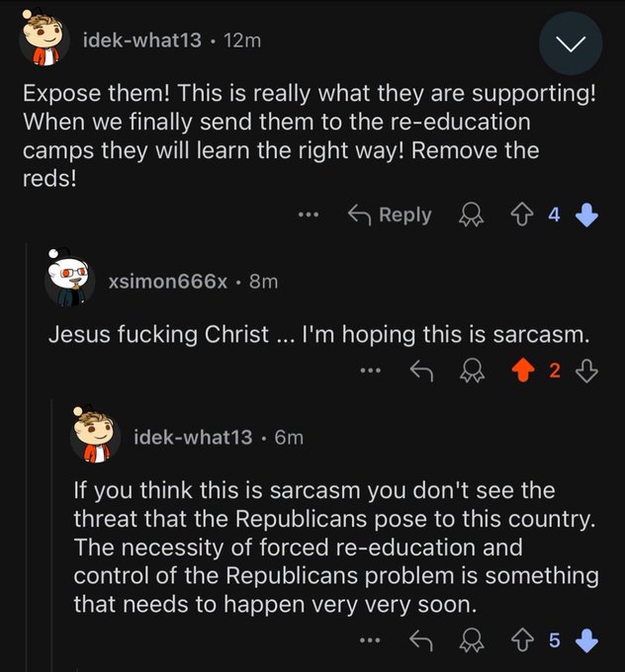Upvote the bottom re-education comment
625x672 pixels.
[522, 640]
